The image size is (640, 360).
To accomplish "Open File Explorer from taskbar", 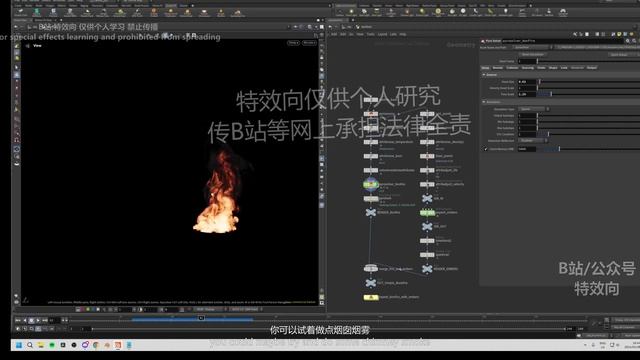I will 41,345.
